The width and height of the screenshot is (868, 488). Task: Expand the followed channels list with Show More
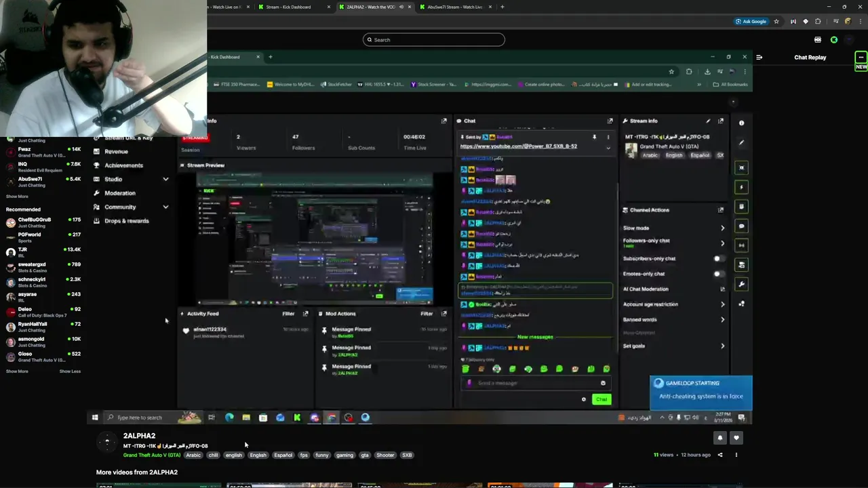(17, 197)
